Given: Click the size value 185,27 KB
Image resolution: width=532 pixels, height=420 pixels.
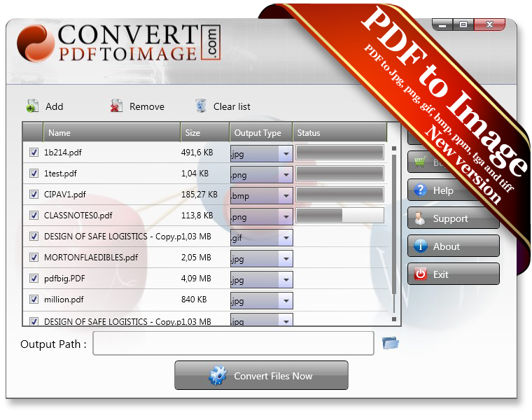Looking at the screenshot, I should point(199,195).
